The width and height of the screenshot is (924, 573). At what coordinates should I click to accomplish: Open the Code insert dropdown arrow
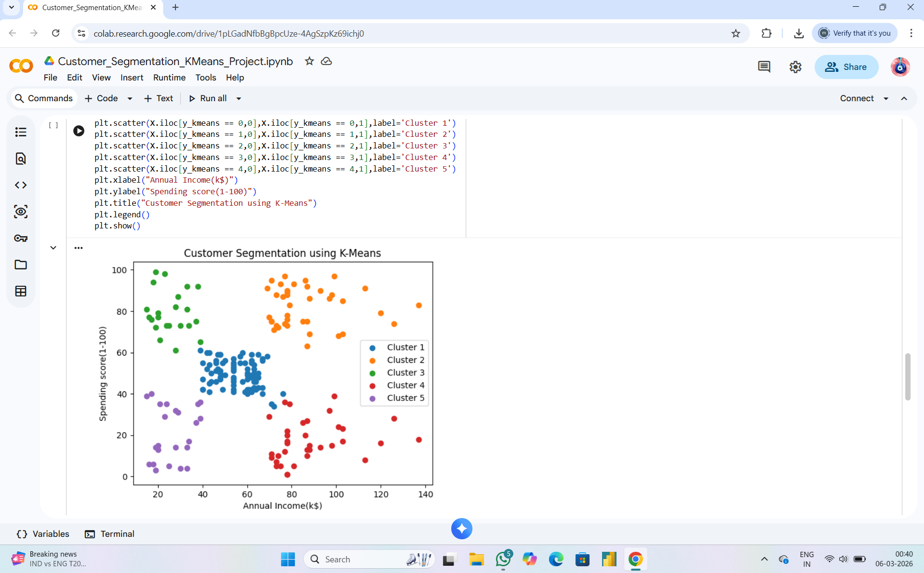point(130,98)
